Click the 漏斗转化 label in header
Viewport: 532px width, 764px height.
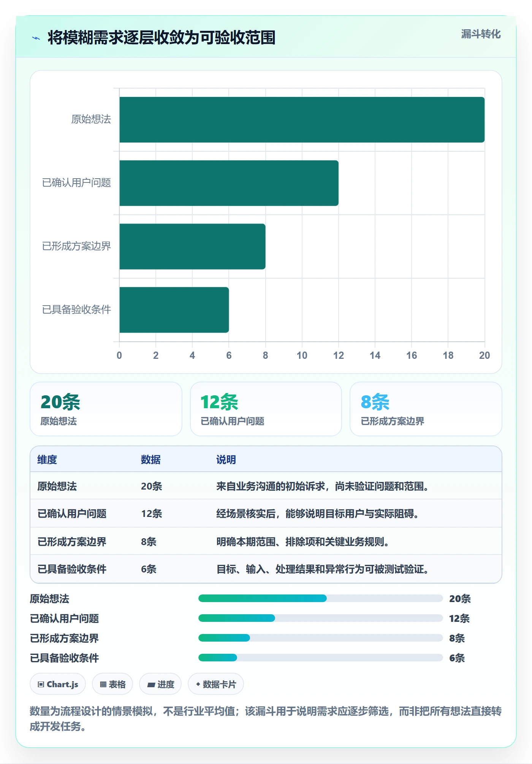pyautogui.click(x=481, y=34)
